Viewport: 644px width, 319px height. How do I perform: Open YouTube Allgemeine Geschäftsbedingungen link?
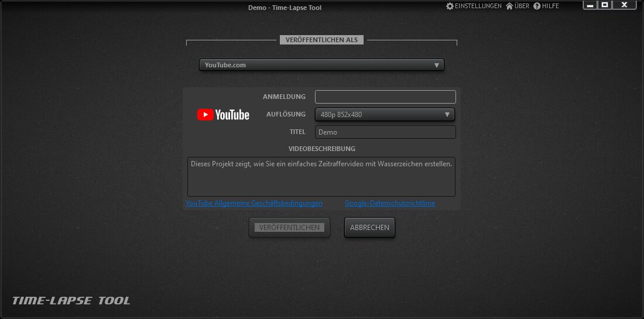click(254, 203)
